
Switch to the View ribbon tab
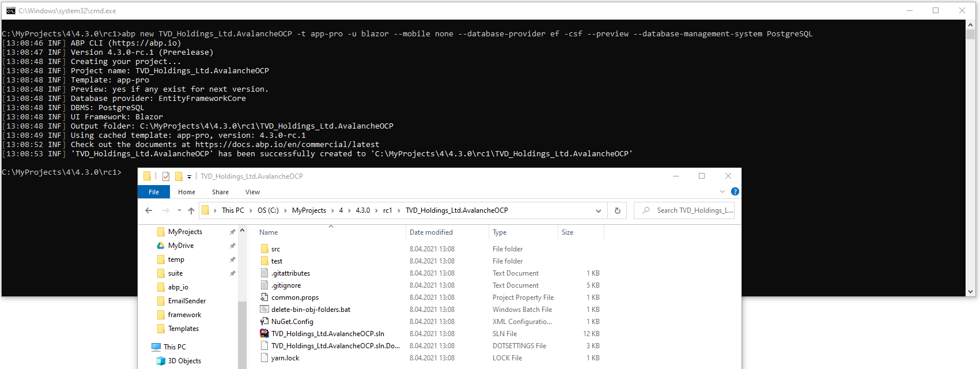(252, 192)
